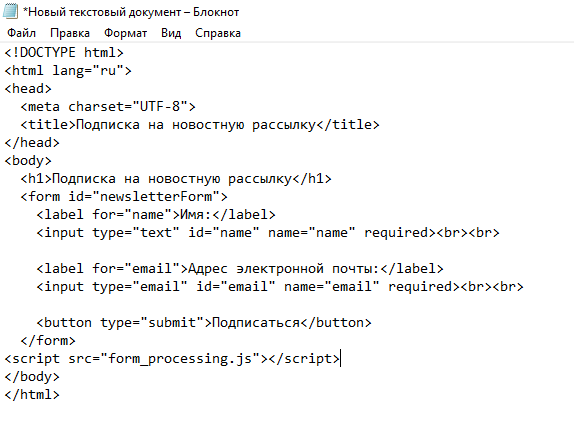Screen dimensions: 574x443
Task: Place cursor on input type="email" line
Action: tap(280, 287)
